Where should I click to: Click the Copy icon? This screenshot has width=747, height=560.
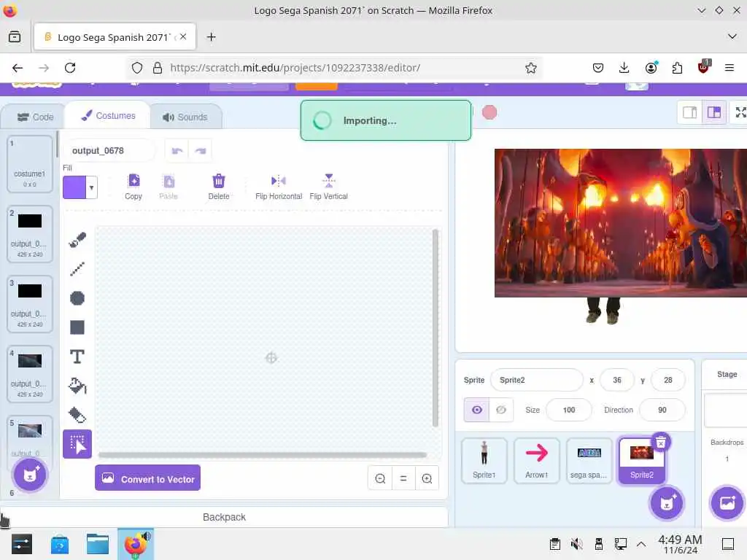point(133,187)
